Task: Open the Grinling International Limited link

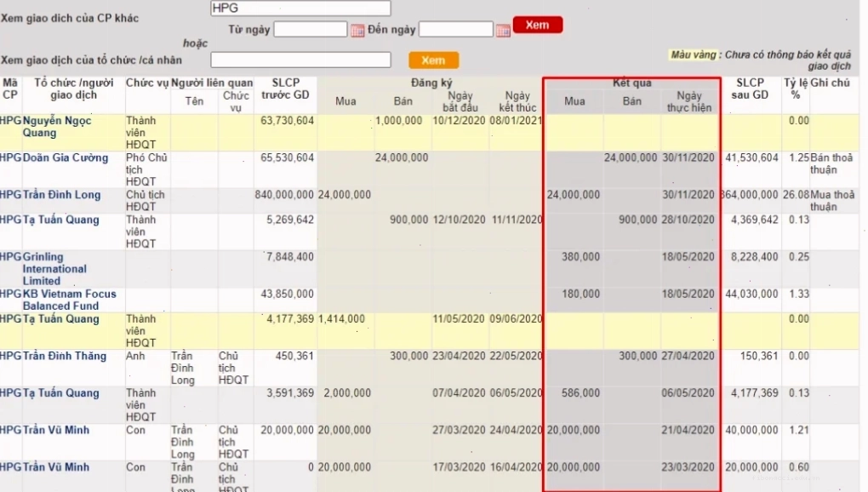Action: pos(54,269)
